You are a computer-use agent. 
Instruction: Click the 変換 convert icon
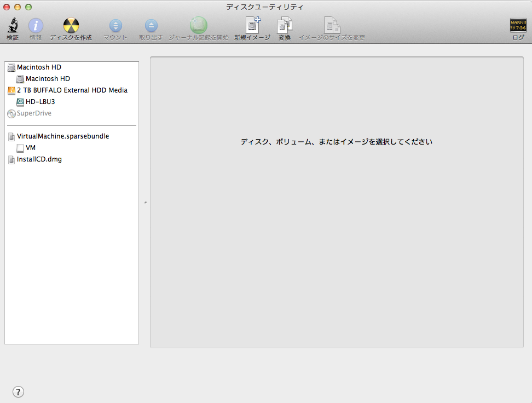coord(284,25)
